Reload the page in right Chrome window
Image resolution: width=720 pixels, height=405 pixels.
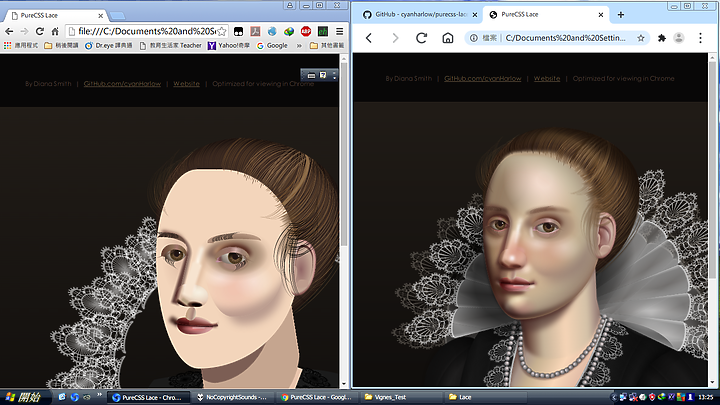pos(422,38)
